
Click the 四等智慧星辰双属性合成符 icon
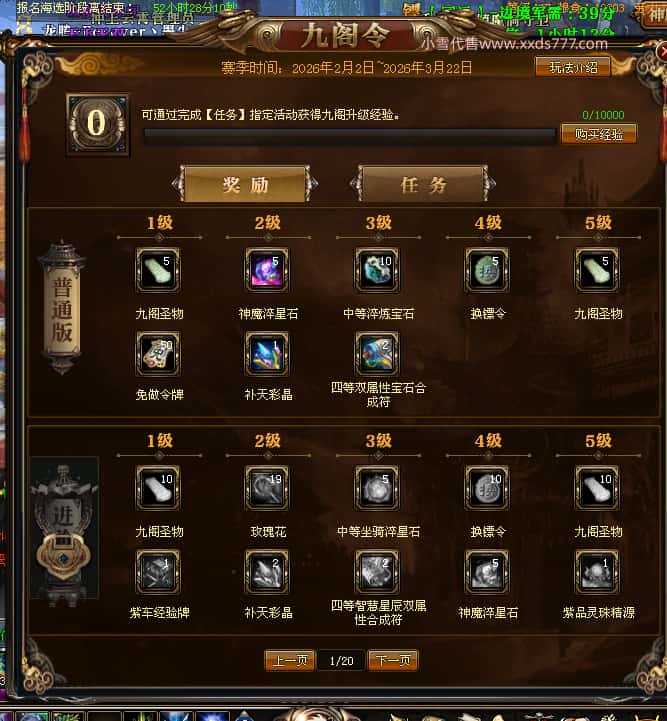pos(377,572)
